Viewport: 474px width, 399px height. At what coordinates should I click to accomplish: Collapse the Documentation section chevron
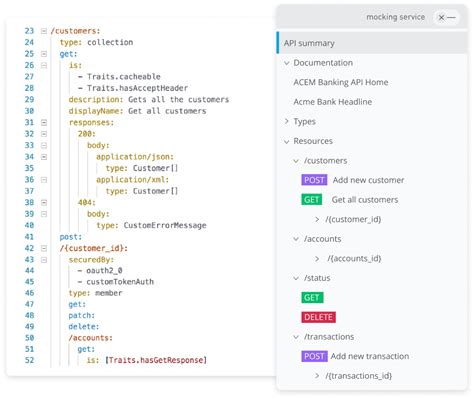(x=286, y=63)
